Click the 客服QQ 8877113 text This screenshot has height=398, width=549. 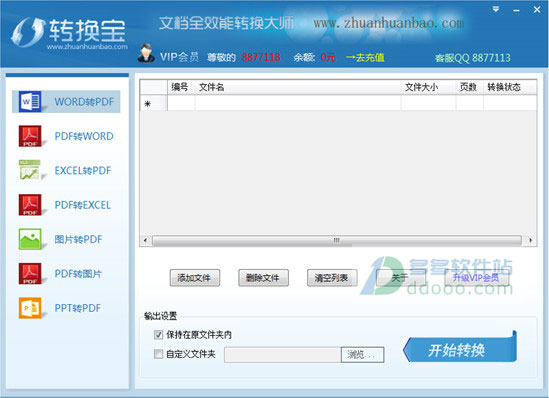[x=472, y=58]
